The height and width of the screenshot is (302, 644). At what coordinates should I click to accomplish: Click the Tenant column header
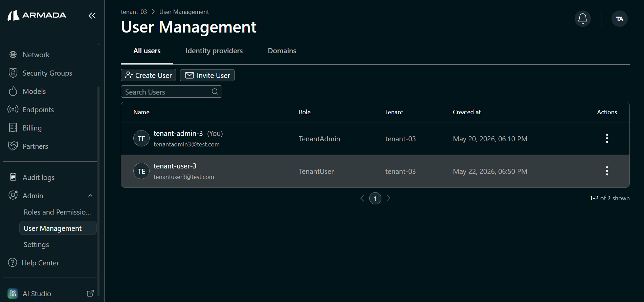[x=394, y=112]
